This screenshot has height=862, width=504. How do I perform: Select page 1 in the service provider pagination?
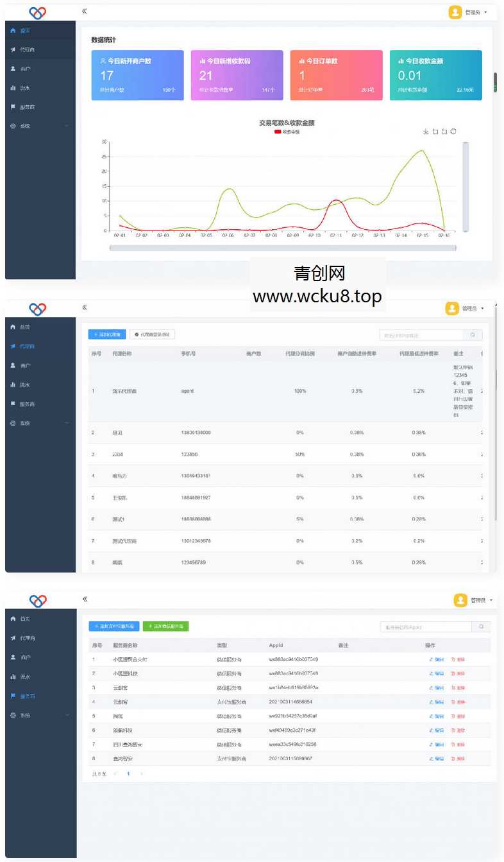point(128,774)
